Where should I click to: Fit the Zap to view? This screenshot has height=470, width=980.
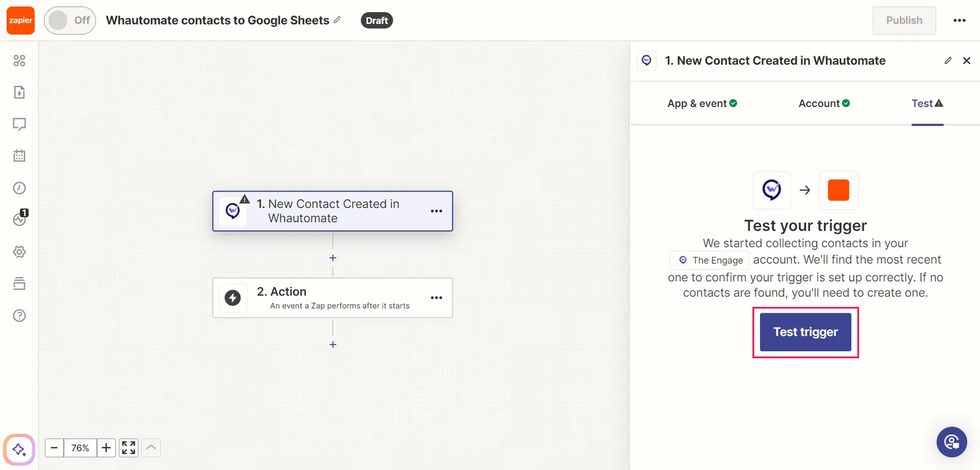pyautogui.click(x=129, y=448)
